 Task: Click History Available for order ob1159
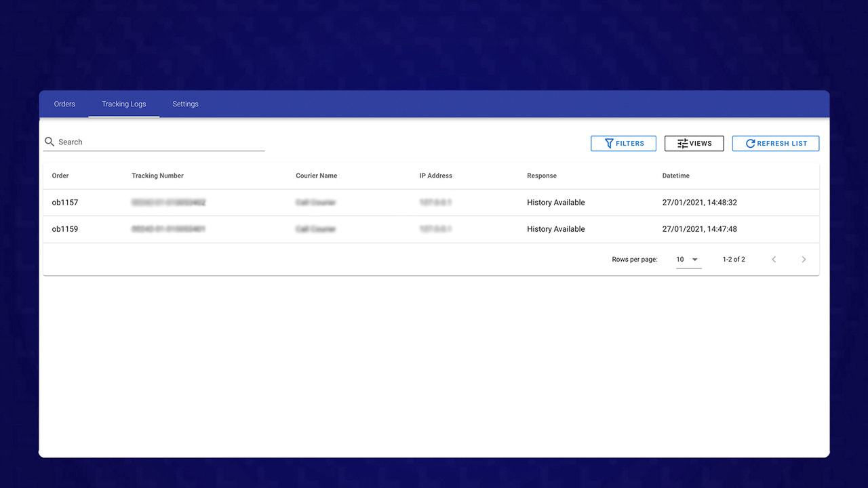click(555, 229)
